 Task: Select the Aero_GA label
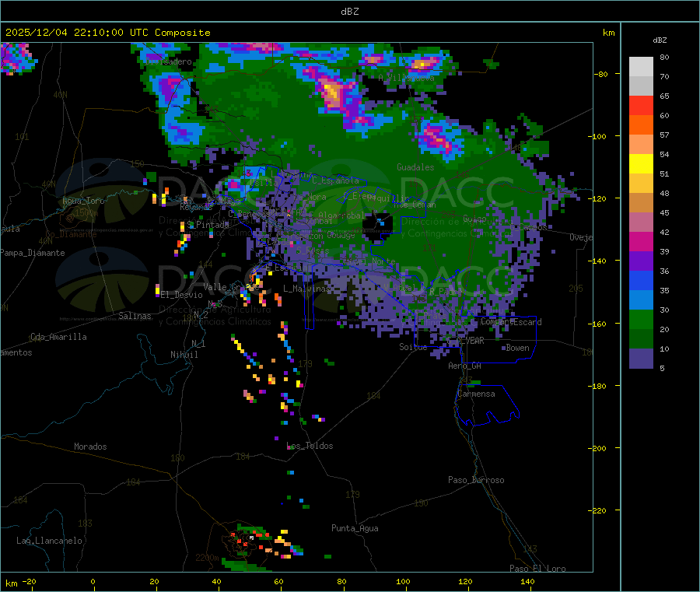(465, 366)
